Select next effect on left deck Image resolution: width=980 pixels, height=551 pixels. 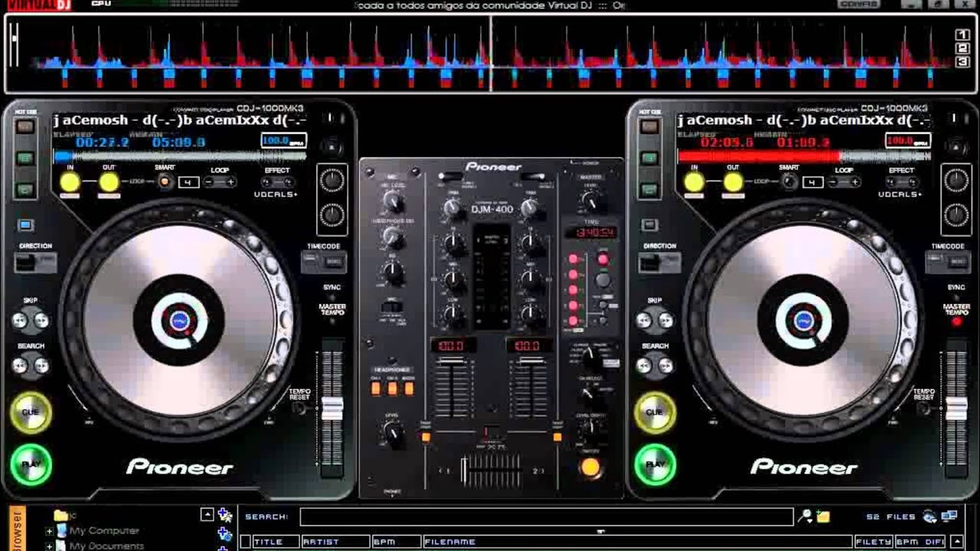coord(287,182)
